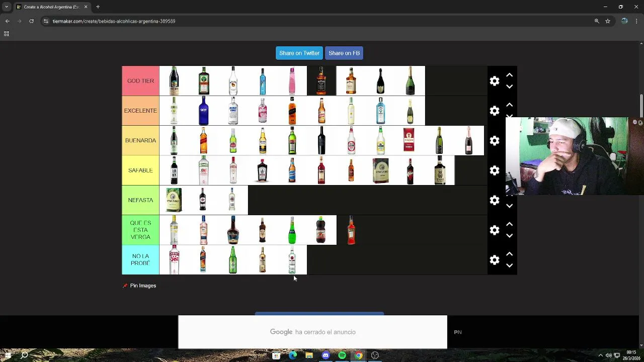This screenshot has width=644, height=362.
Task: Go back in browser history
Action: [x=7, y=21]
